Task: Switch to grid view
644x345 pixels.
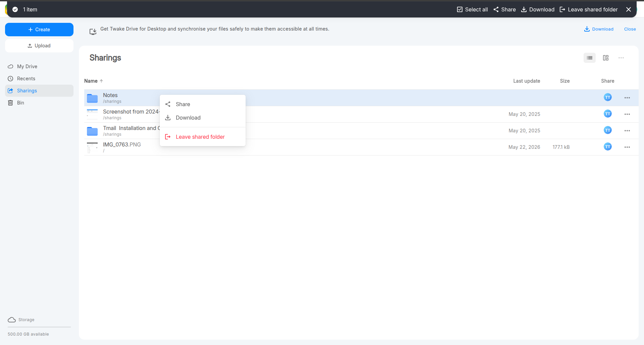Action: pos(606,58)
